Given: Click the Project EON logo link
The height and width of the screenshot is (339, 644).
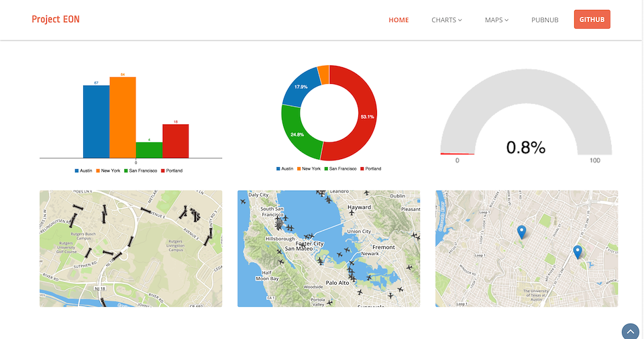Looking at the screenshot, I should coord(56,19).
